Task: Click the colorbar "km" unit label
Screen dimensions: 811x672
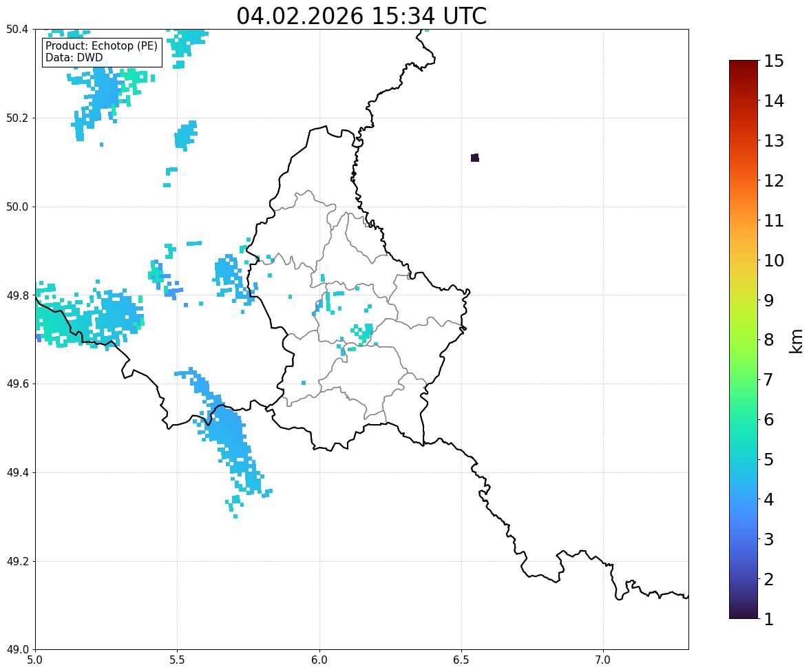Action: click(x=797, y=342)
